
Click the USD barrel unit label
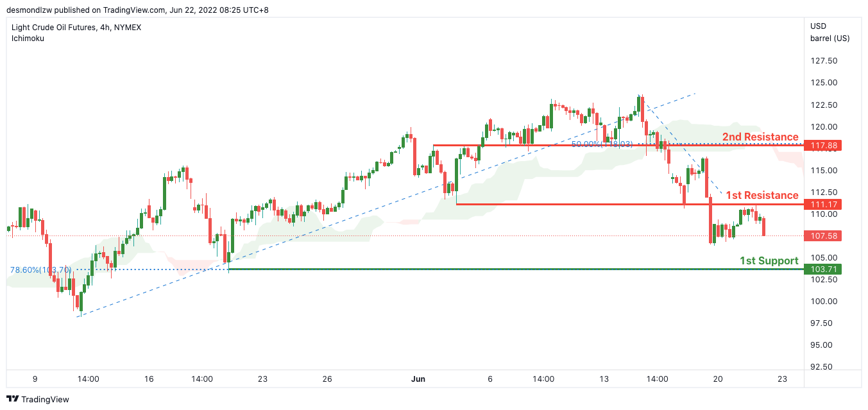point(830,32)
